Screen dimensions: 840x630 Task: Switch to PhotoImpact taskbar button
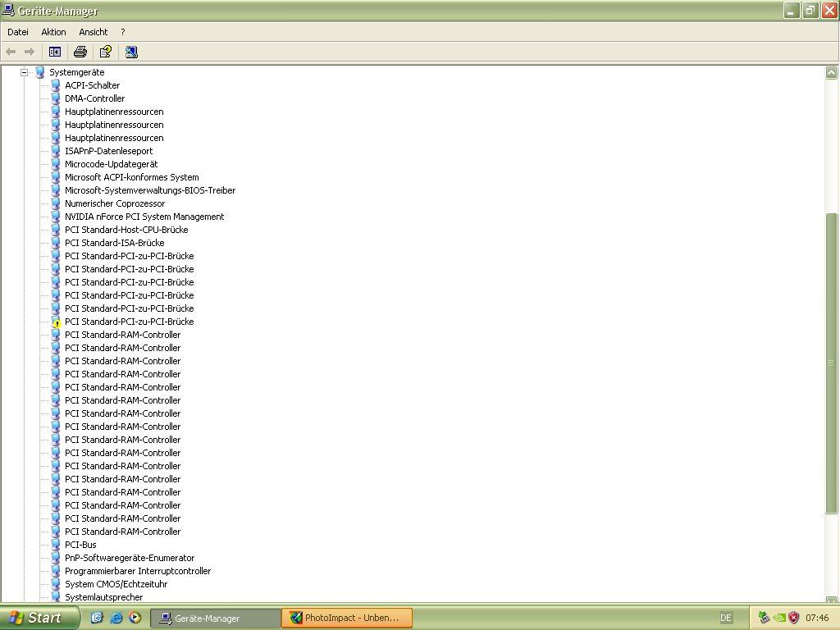point(347,618)
